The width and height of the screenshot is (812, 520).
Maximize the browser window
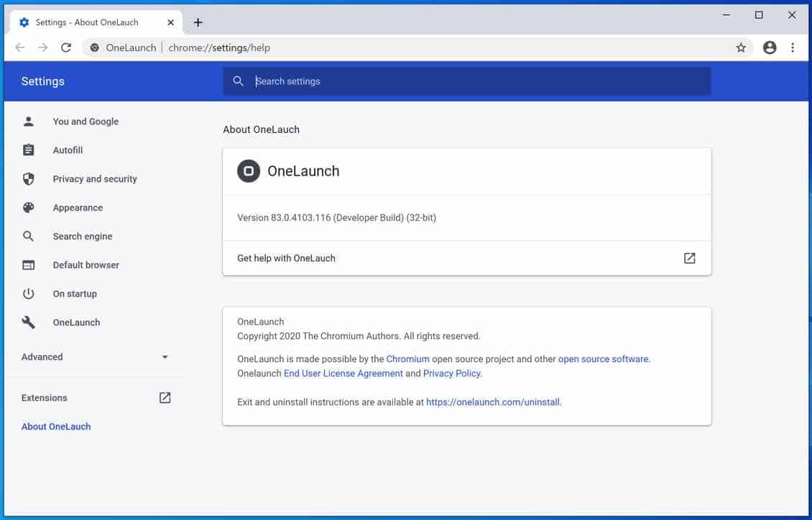click(759, 15)
